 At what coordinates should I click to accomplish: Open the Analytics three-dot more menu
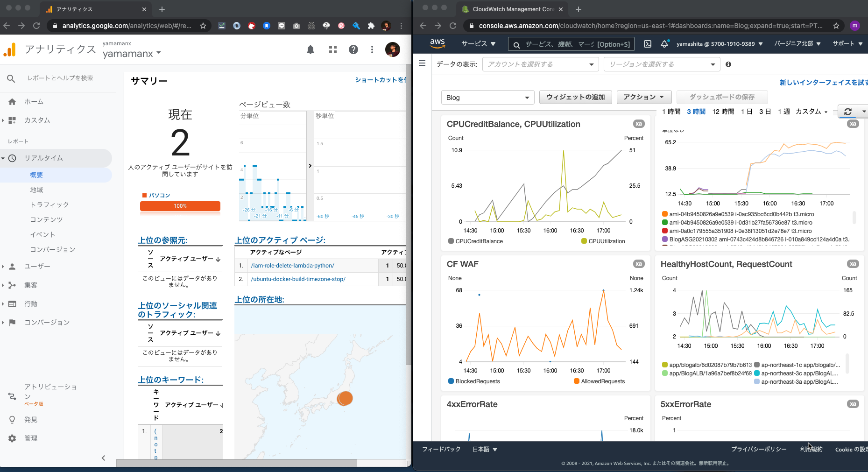pyautogui.click(x=372, y=49)
